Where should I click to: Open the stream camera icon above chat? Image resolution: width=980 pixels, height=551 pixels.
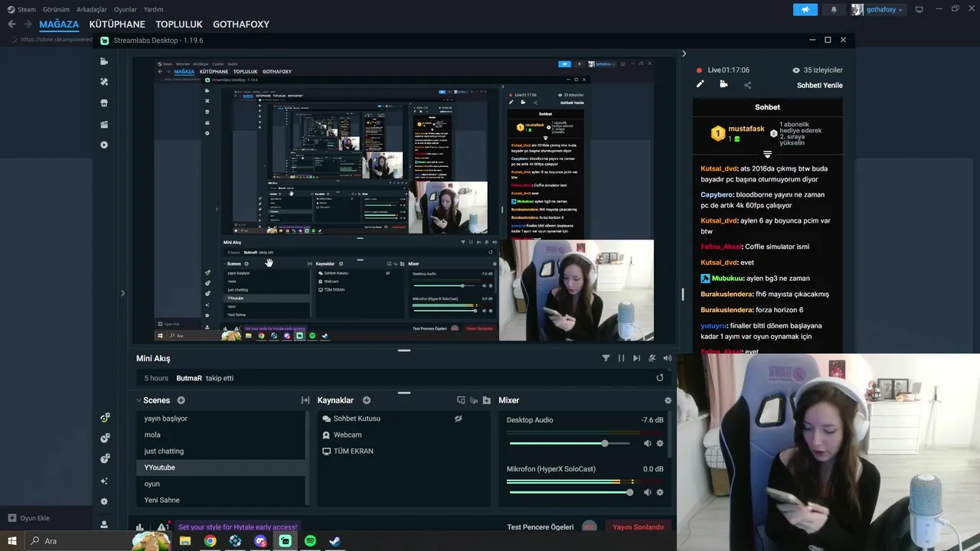pos(724,84)
